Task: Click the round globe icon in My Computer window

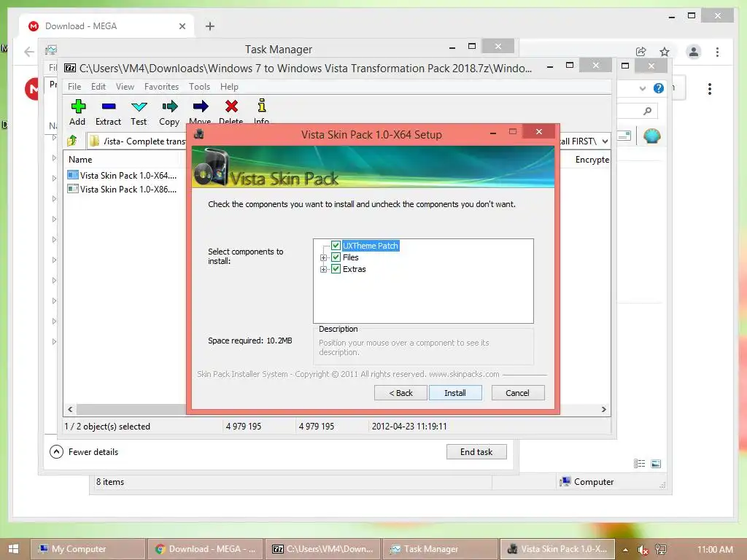Action: click(651, 136)
